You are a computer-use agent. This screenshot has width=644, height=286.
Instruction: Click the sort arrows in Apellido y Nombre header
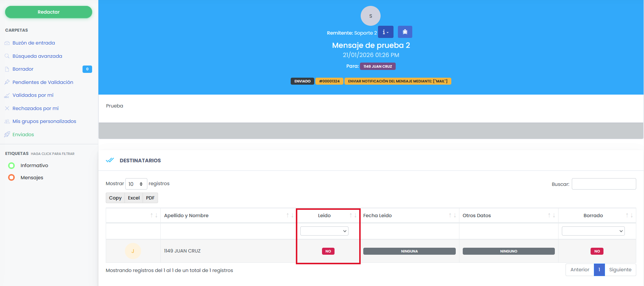290,215
